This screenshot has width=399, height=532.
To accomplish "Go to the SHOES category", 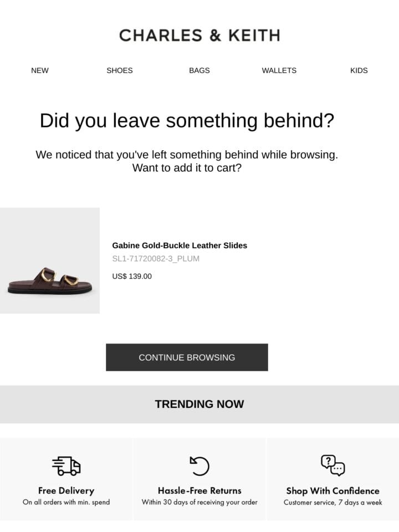I will click(120, 70).
